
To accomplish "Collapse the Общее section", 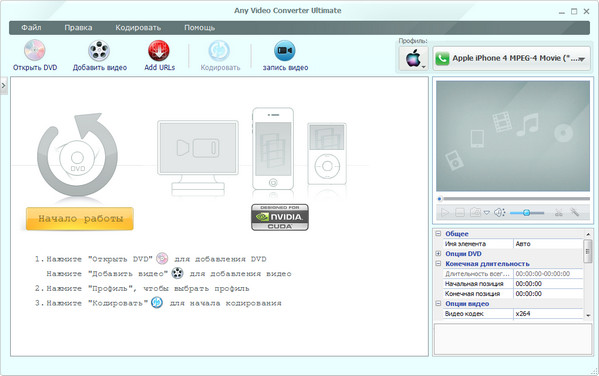I will (438, 233).
